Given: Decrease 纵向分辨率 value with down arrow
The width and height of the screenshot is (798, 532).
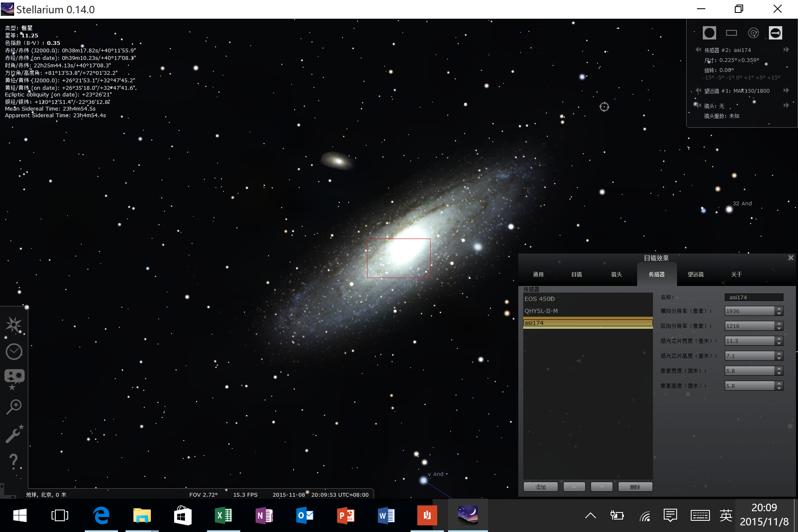Looking at the screenshot, I should [x=779, y=328].
